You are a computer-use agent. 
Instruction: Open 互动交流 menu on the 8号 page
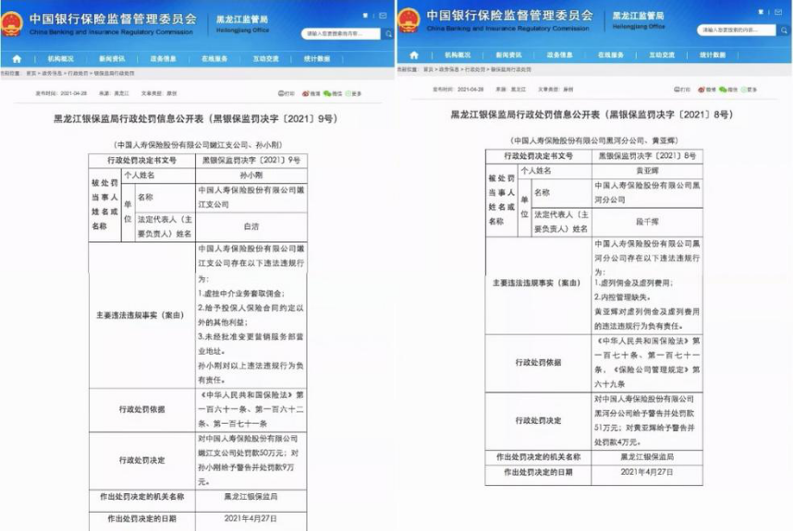coord(663,54)
